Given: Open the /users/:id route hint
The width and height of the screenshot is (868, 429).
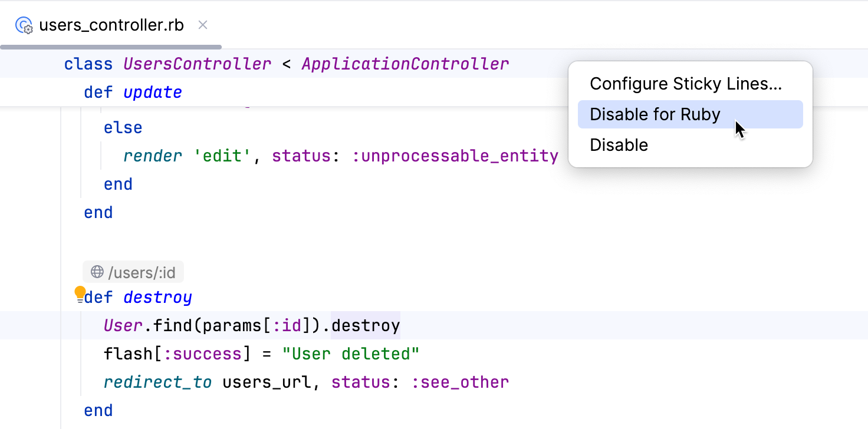Looking at the screenshot, I should point(142,272).
